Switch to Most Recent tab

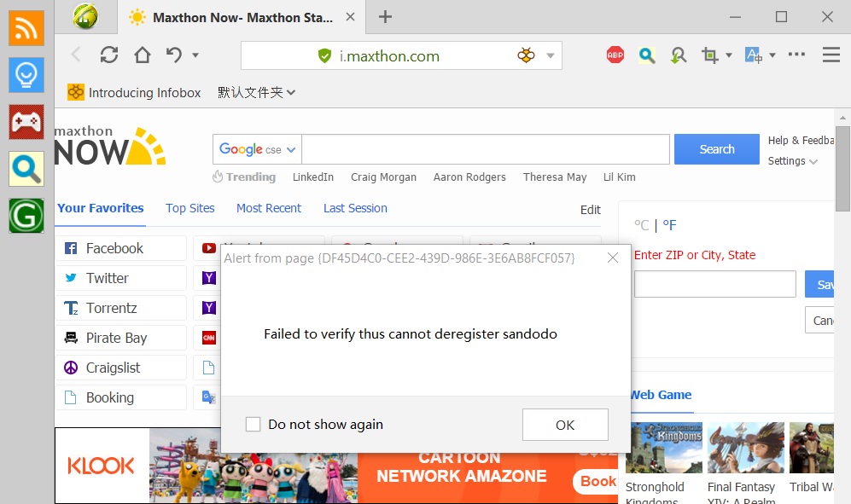coord(269,208)
